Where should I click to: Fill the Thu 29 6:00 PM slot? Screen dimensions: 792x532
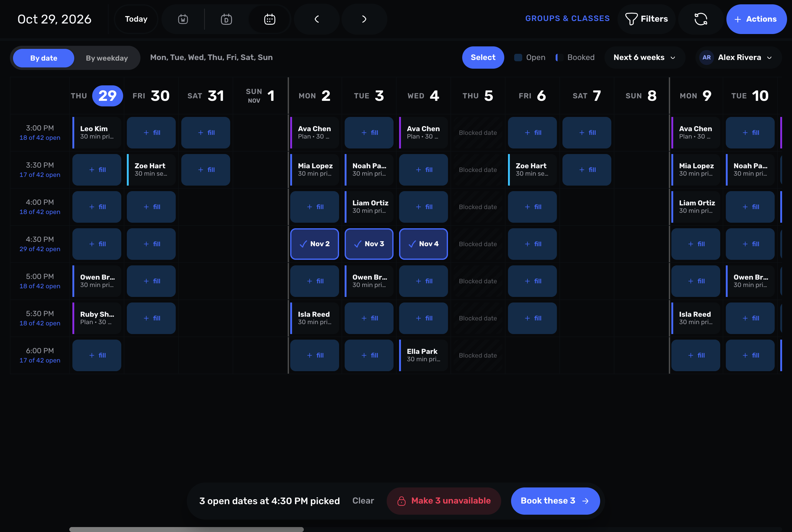[97, 355]
